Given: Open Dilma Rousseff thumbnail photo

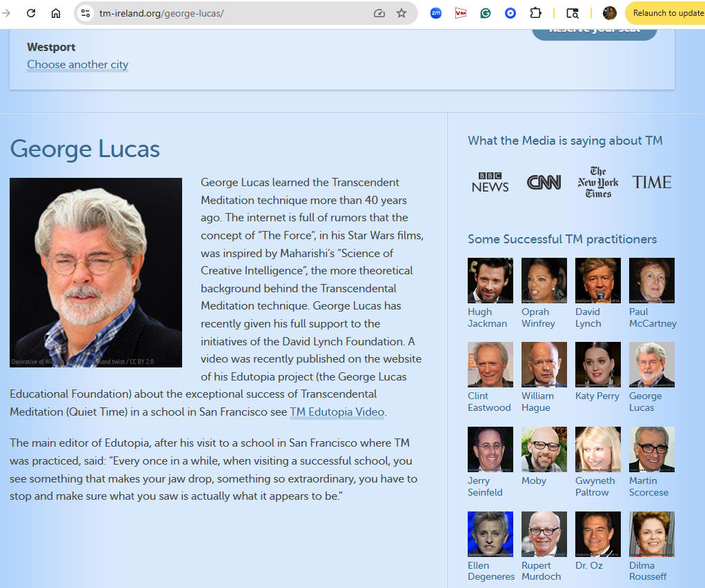Looking at the screenshot, I should [652, 534].
